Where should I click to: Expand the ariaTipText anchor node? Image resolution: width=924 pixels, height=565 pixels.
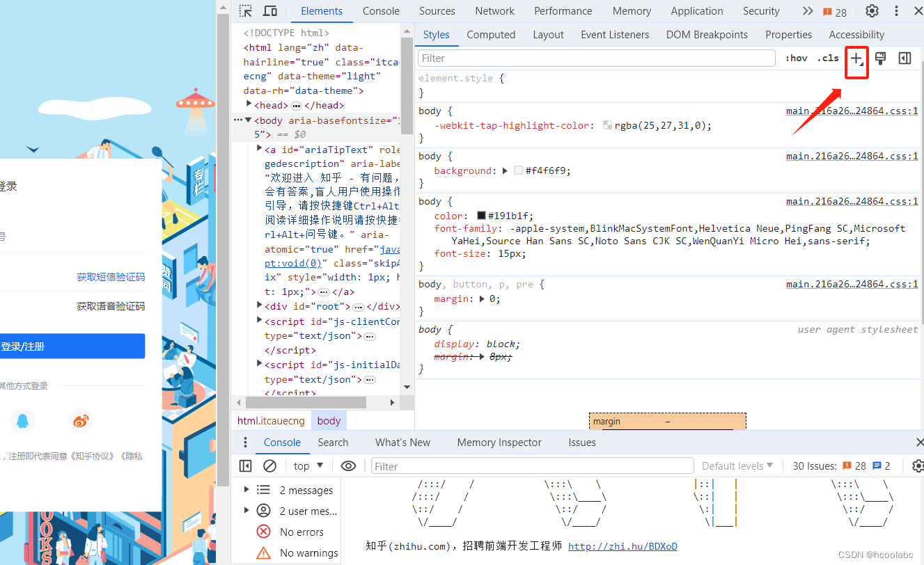(260, 149)
